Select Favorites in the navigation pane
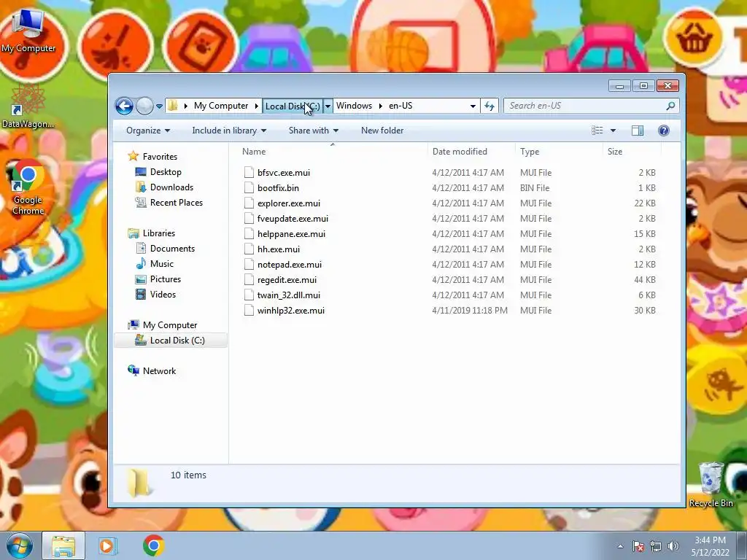Image resolution: width=747 pixels, height=560 pixels. tap(160, 157)
